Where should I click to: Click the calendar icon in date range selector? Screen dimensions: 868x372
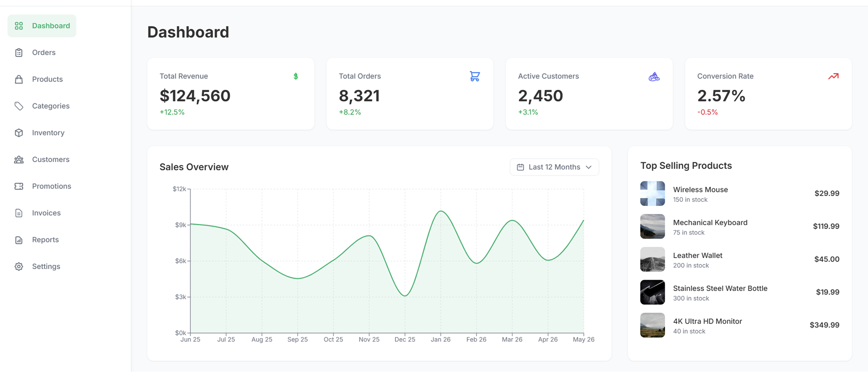pyautogui.click(x=520, y=167)
